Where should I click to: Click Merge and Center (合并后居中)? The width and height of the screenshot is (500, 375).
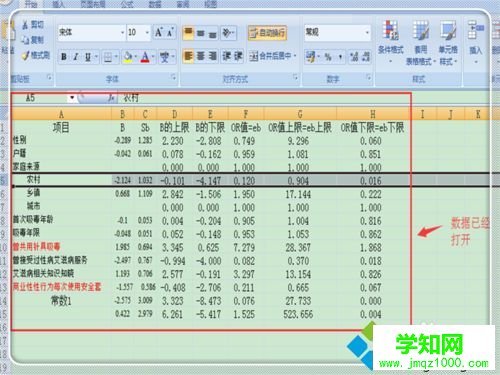point(270,56)
